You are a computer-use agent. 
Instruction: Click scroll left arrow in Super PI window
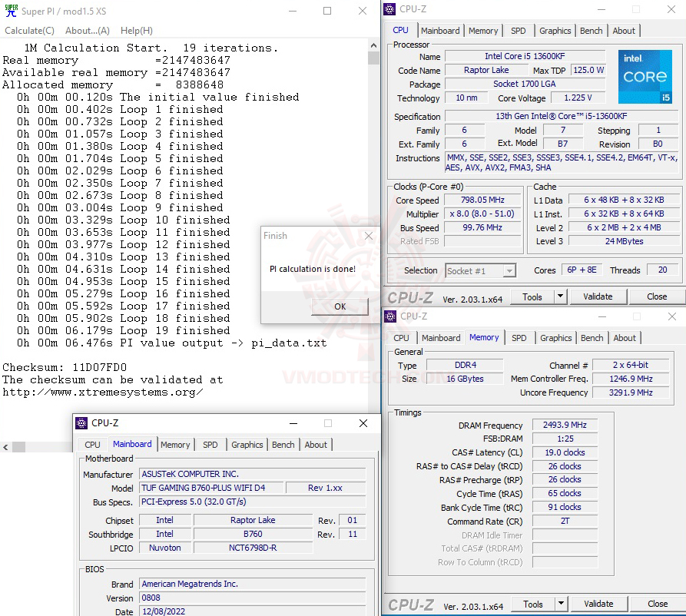click(x=5, y=447)
